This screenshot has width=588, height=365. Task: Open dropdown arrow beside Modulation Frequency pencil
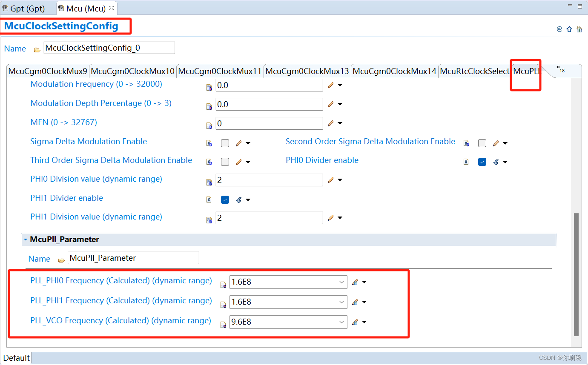point(340,86)
